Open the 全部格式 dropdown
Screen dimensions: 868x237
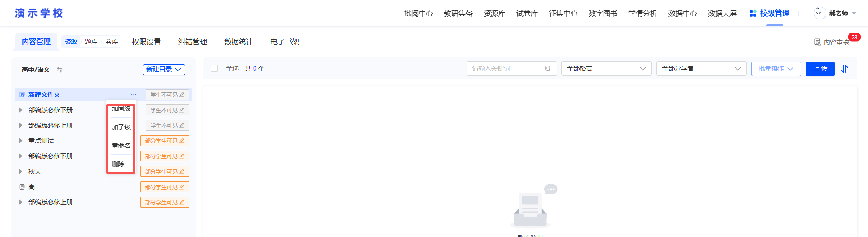click(x=606, y=69)
